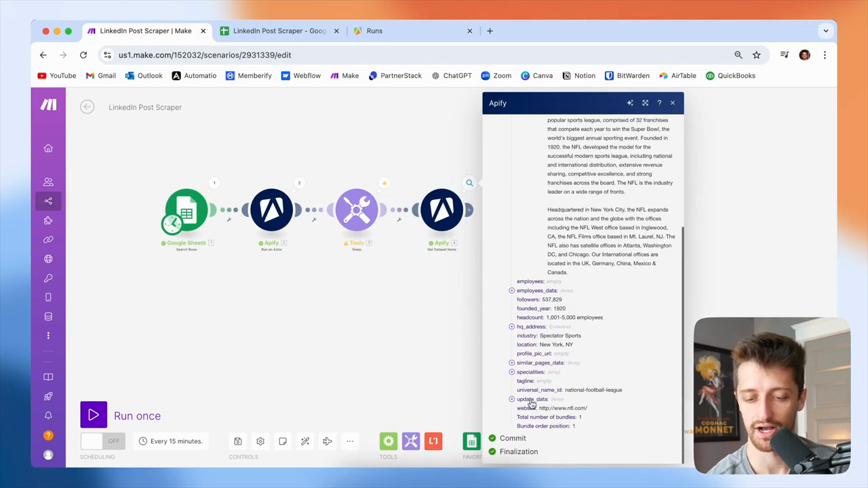Switch to Runs browser tab
The width and height of the screenshot is (868, 488).
413,30
